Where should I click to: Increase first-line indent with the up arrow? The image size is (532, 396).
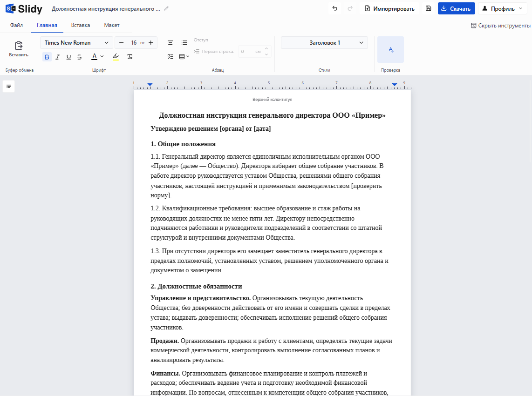[266, 48]
